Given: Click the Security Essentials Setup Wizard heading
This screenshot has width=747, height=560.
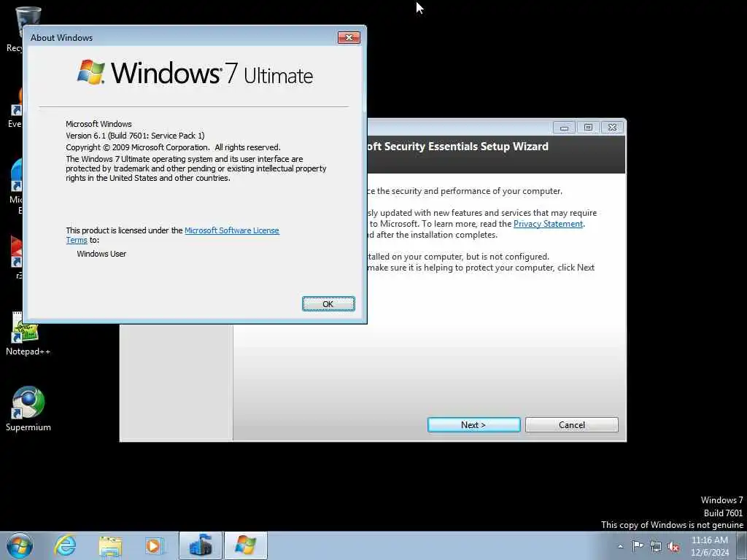Looking at the screenshot, I should (458, 147).
